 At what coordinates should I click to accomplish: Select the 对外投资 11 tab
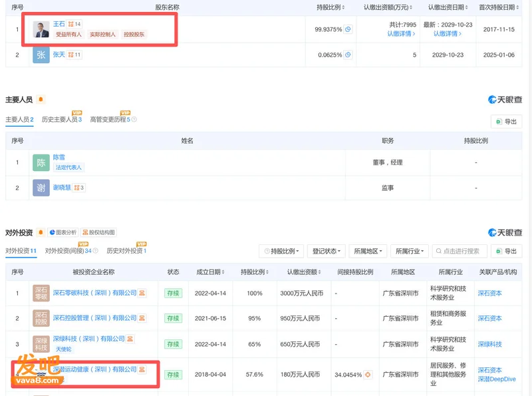click(x=21, y=251)
